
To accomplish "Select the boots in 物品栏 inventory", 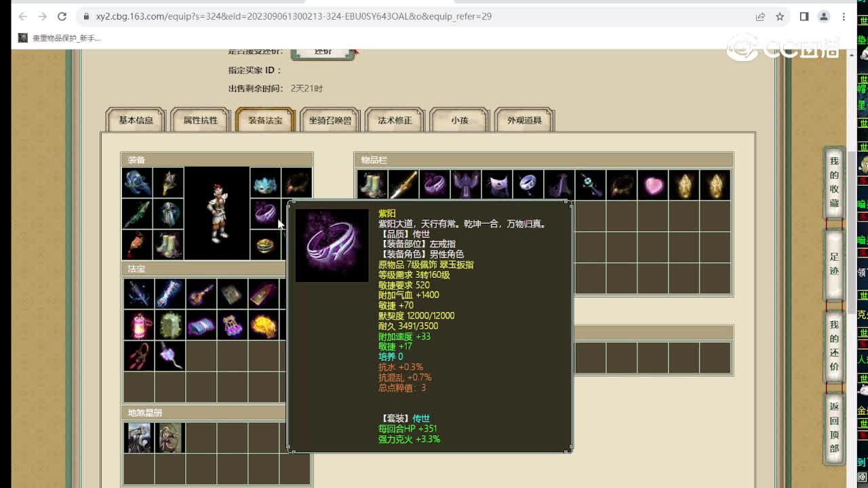I will pyautogui.click(x=372, y=184).
